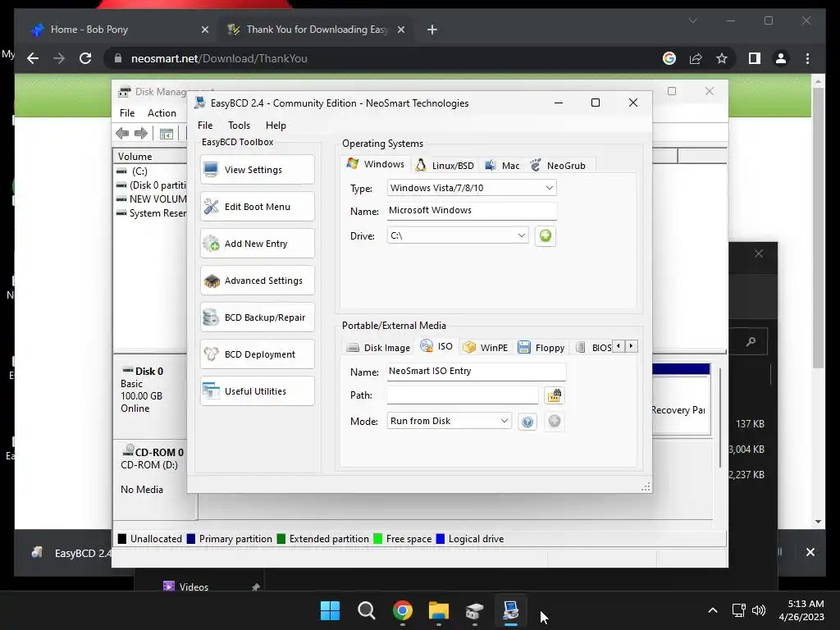Open taskbar Search
The height and width of the screenshot is (630, 840).
pos(367,610)
